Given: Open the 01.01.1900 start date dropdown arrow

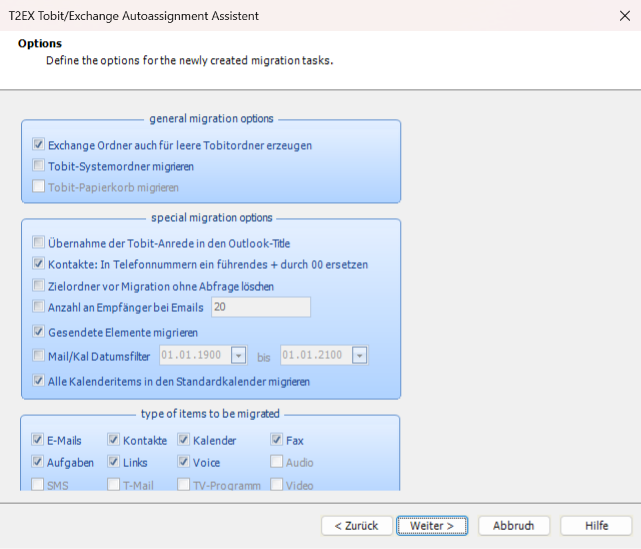Looking at the screenshot, I should pos(238,355).
